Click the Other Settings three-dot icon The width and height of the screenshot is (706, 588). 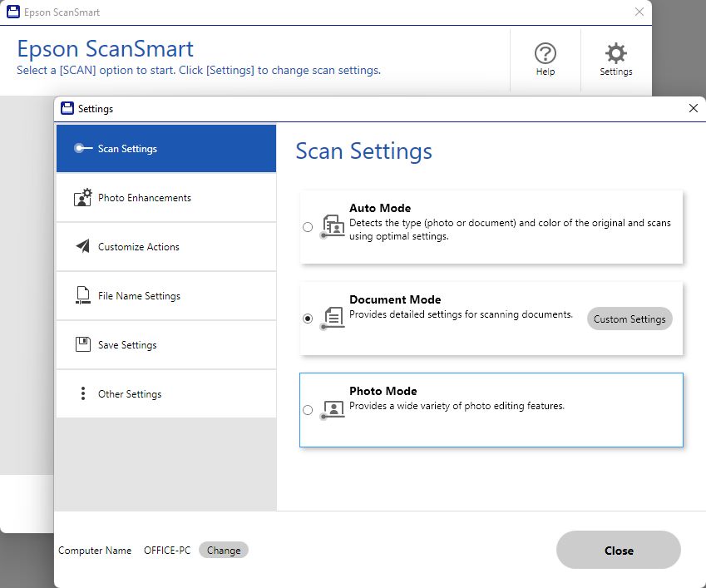click(x=83, y=393)
